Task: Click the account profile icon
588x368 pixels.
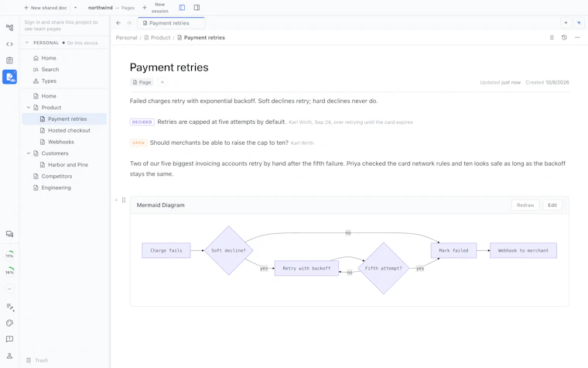Action: (10, 356)
